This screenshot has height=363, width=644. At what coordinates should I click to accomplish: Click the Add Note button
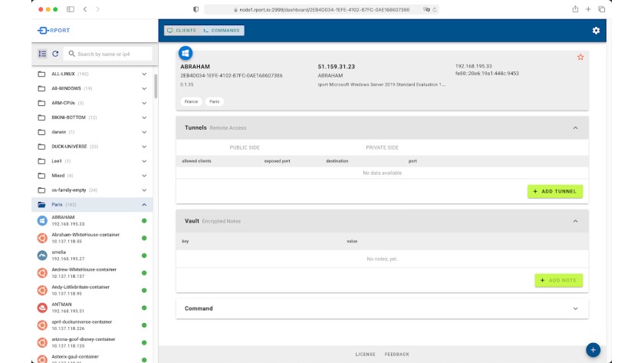coord(559,280)
